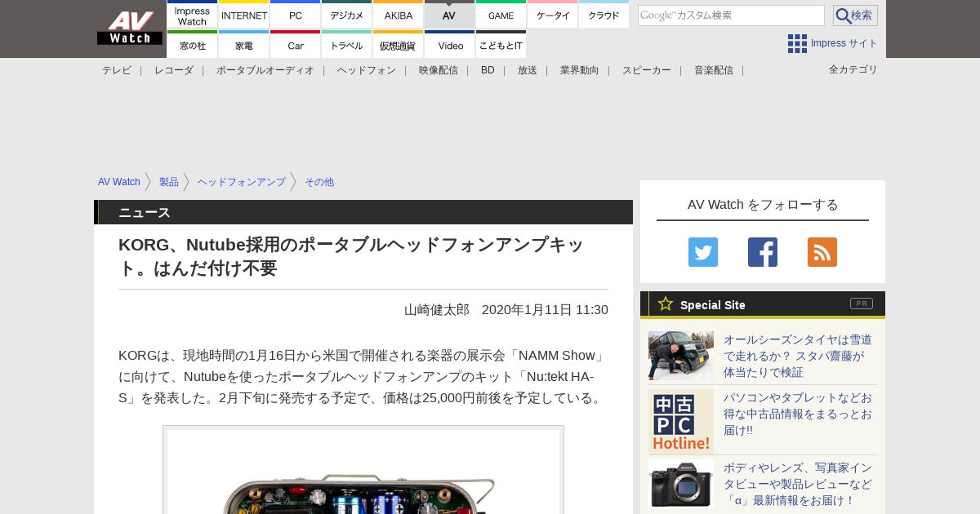Open the Car Watch tab
Image resolution: width=980 pixels, height=514 pixels.
pyautogui.click(x=296, y=45)
